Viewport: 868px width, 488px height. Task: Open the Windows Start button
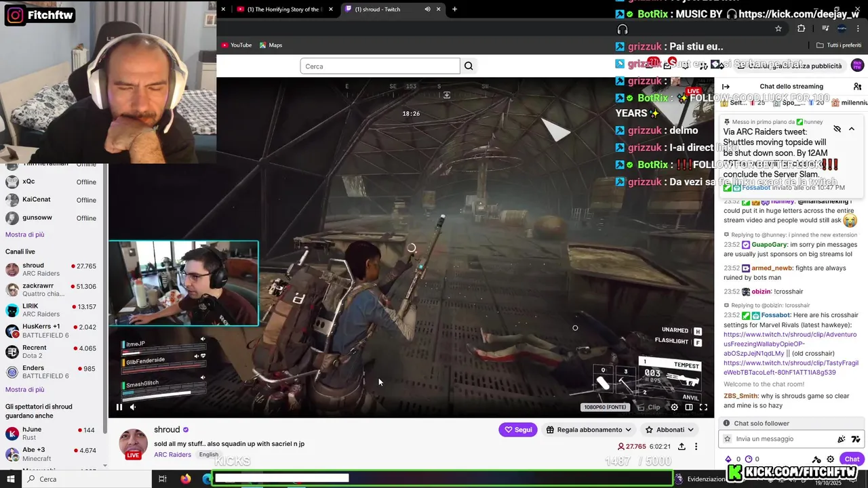(x=10, y=479)
